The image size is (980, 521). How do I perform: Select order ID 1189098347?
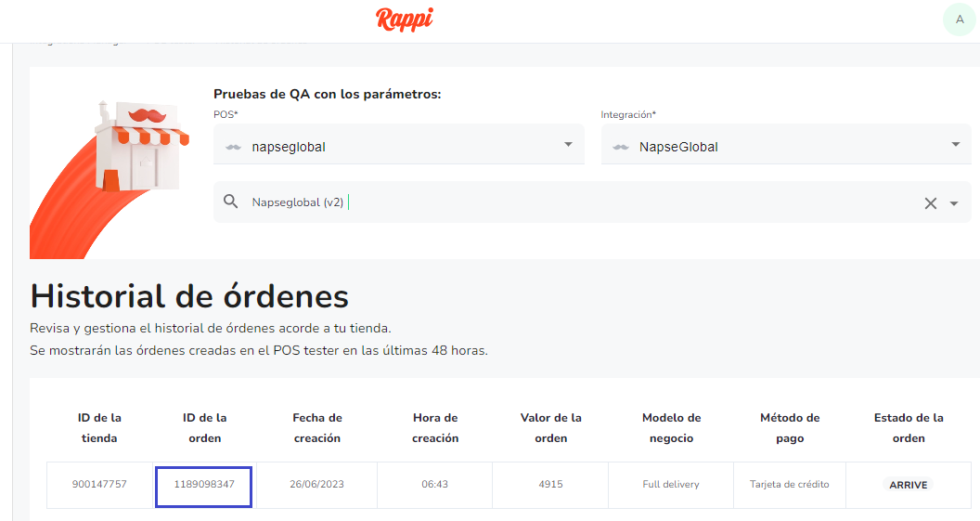(x=204, y=485)
